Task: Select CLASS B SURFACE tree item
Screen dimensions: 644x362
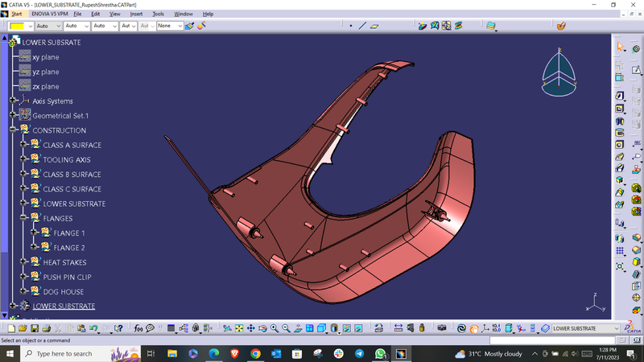Action: 72,175
